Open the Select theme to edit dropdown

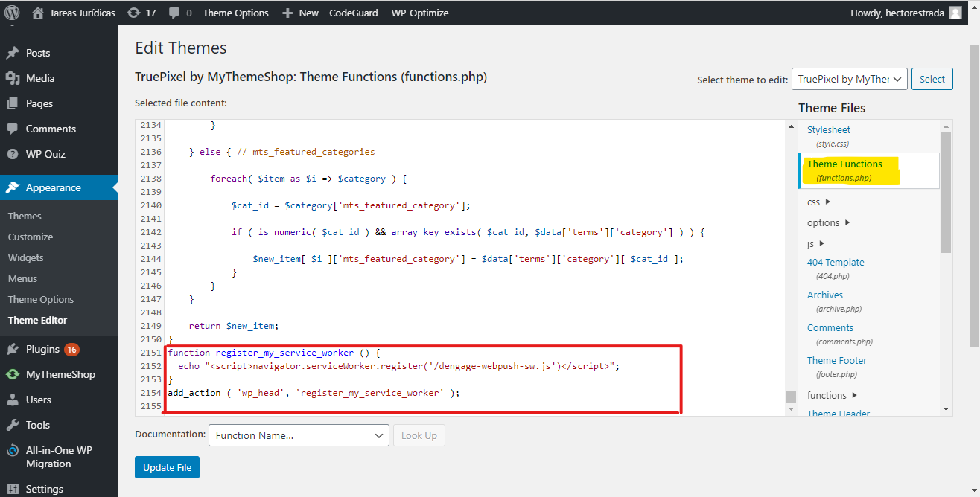pos(849,79)
